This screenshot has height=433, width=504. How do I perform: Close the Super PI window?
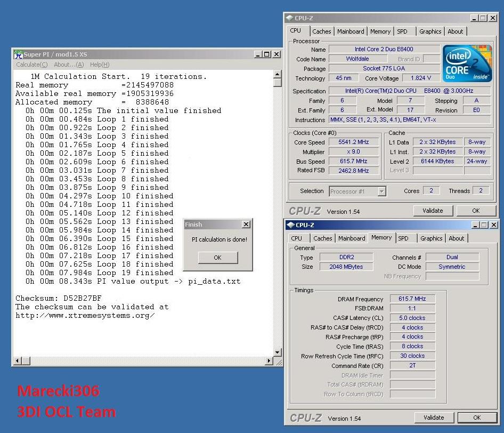coord(276,54)
